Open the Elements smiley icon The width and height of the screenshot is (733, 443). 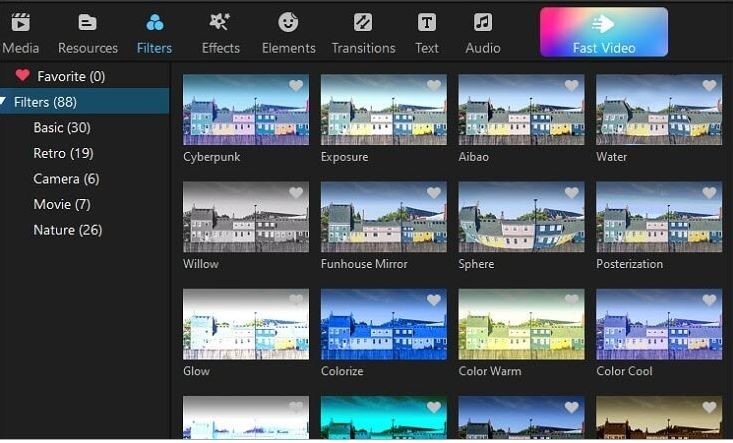click(288, 22)
